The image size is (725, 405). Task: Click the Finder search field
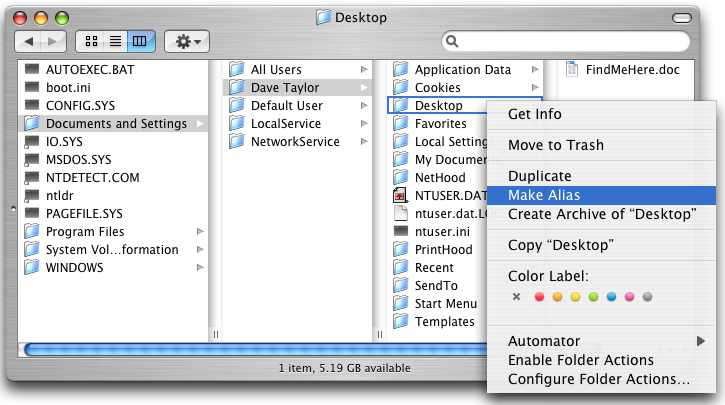[x=566, y=42]
